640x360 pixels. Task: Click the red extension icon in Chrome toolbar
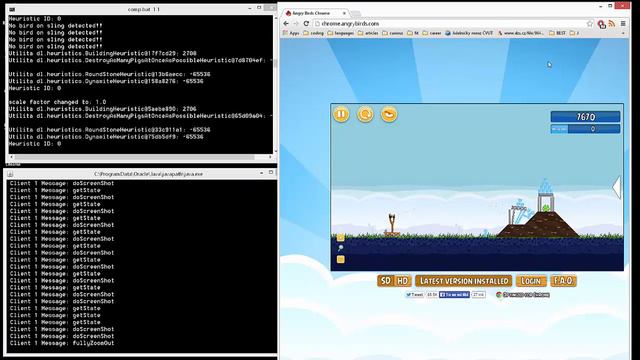[601, 24]
